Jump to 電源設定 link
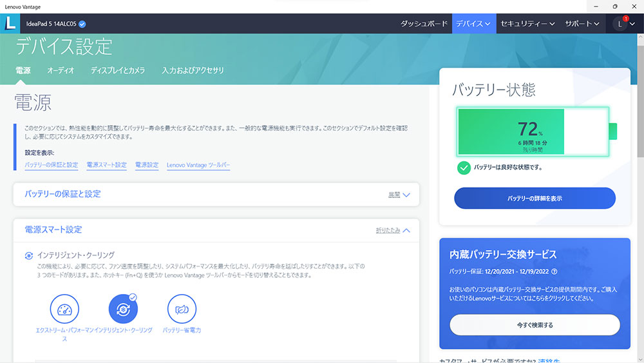The image size is (644, 363). 147,165
